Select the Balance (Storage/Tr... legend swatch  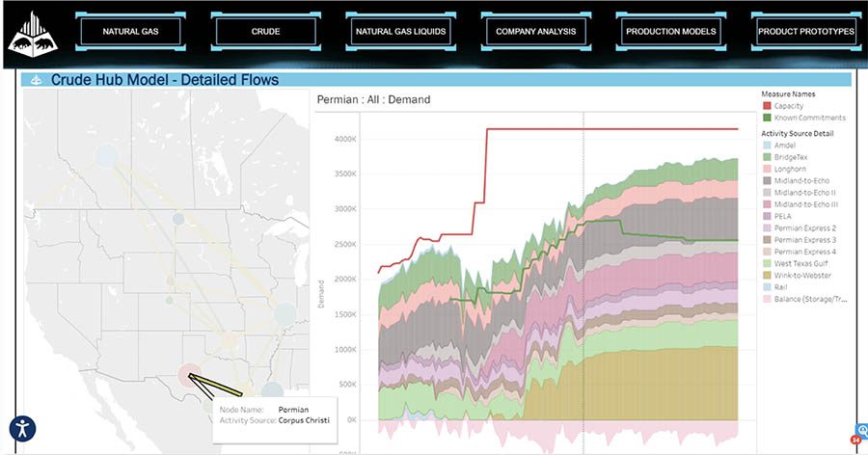click(x=767, y=299)
